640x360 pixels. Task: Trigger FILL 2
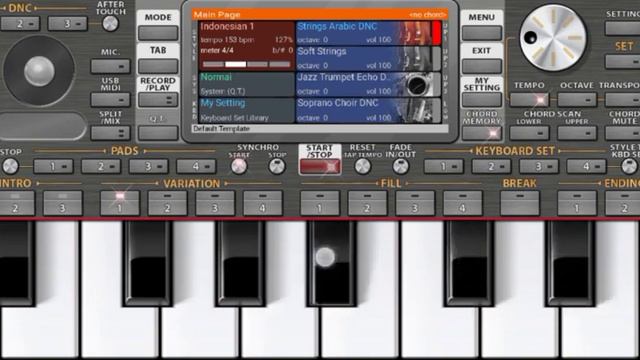pos(367,203)
